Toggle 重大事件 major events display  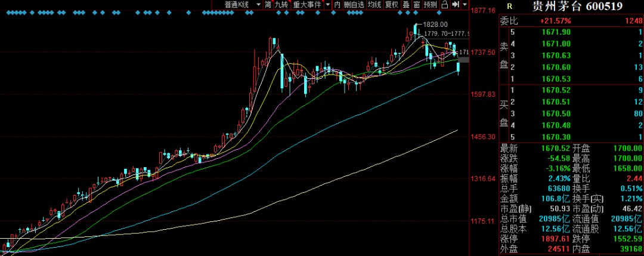tap(308, 5)
